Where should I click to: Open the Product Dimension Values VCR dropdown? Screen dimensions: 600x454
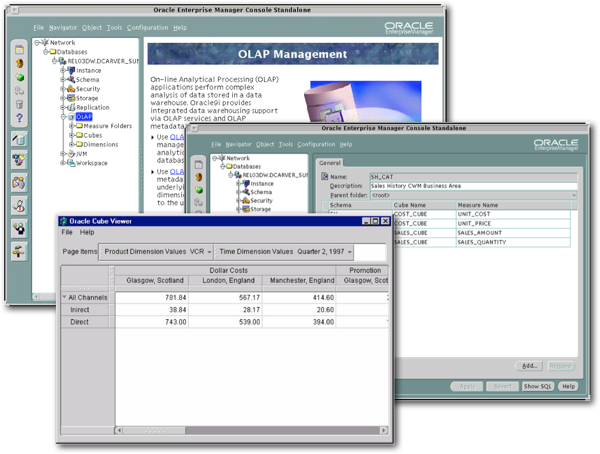pyautogui.click(x=209, y=252)
